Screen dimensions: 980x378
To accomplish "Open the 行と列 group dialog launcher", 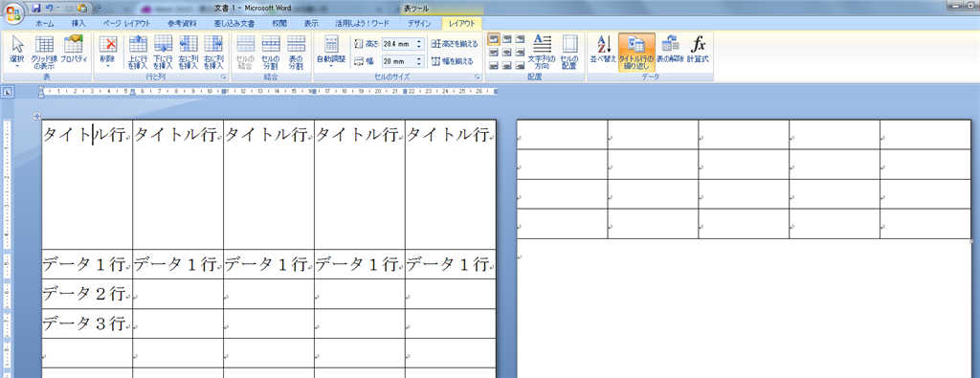I will pyautogui.click(x=224, y=77).
